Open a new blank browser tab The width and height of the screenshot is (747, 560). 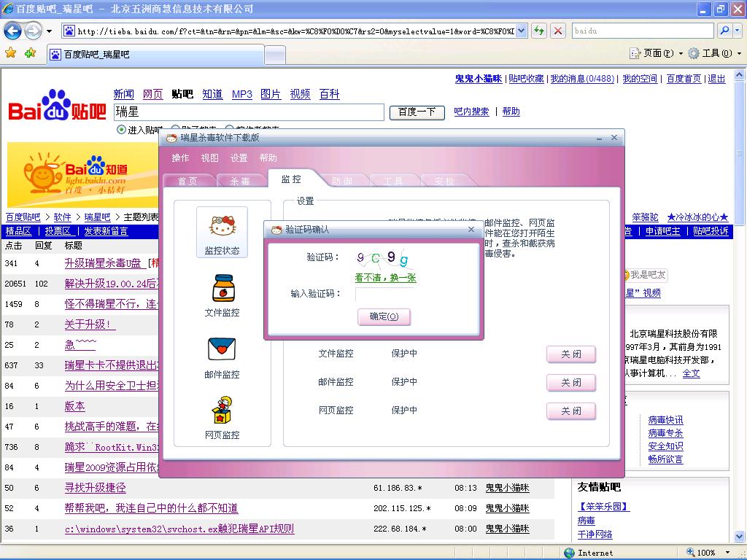click(275, 55)
